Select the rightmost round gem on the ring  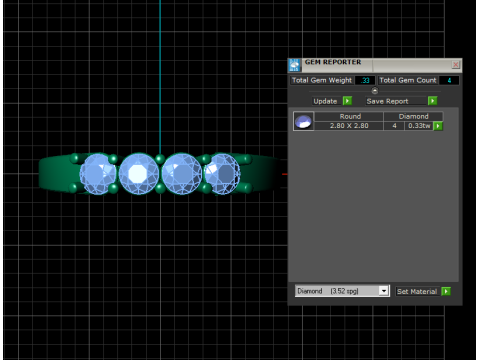pyautogui.click(x=222, y=174)
